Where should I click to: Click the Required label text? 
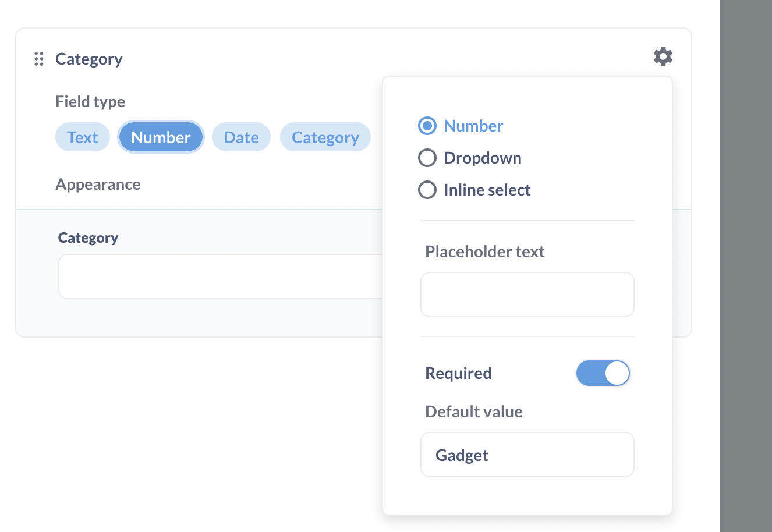[458, 373]
